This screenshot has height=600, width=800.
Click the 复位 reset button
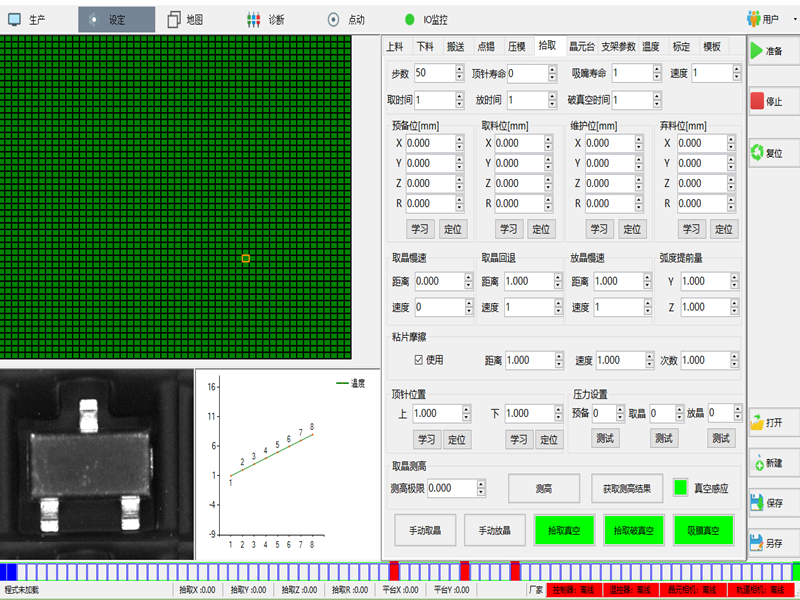(773, 153)
